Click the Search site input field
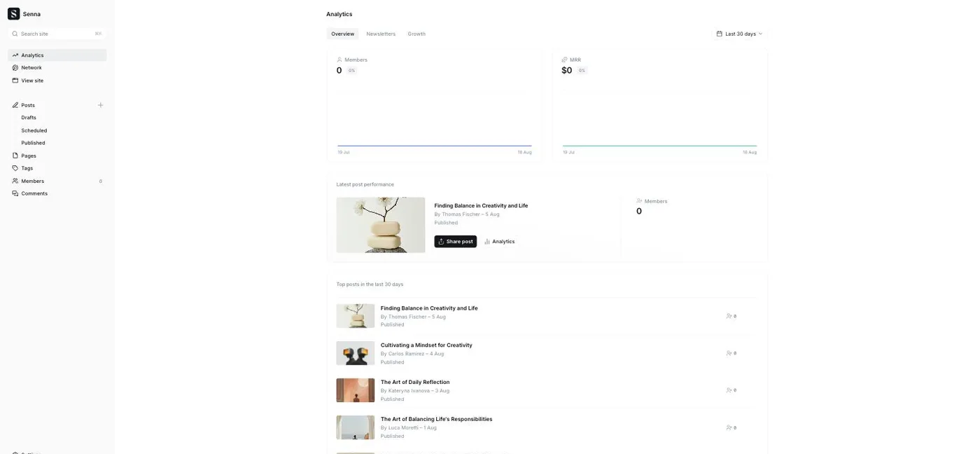The height and width of the screenshot is (454, 980). tap(57, 34)
